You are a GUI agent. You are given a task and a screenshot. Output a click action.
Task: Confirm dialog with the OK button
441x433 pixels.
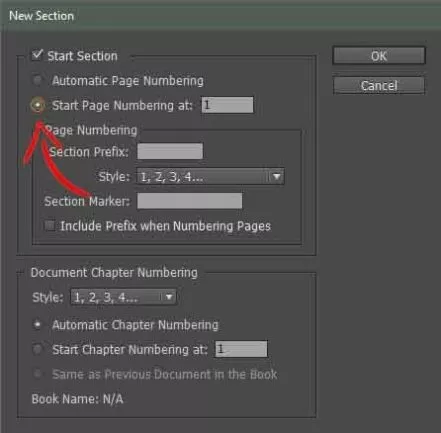379,56
